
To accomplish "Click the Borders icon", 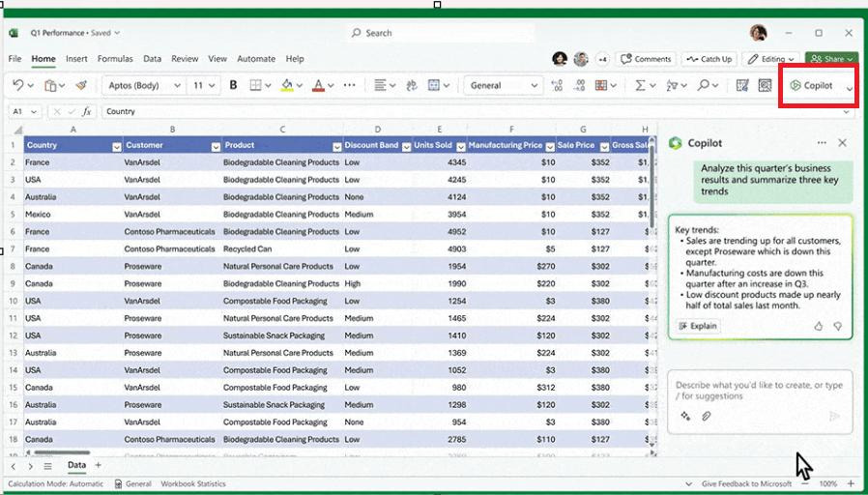I will tap(255, 85).
